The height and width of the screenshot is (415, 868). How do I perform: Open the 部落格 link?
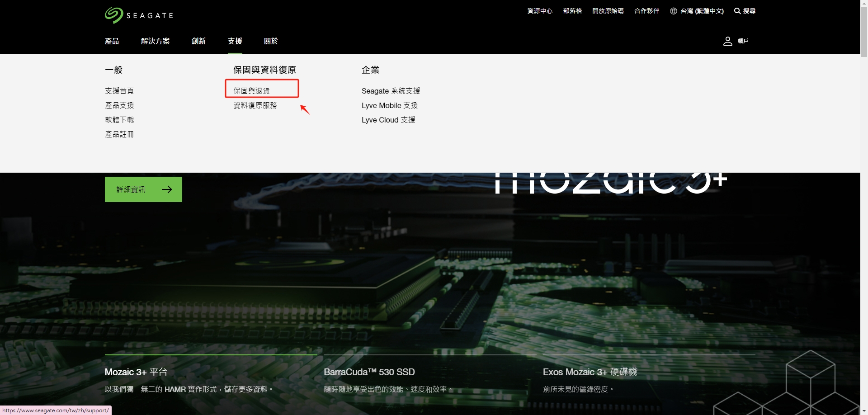[572, 11]
